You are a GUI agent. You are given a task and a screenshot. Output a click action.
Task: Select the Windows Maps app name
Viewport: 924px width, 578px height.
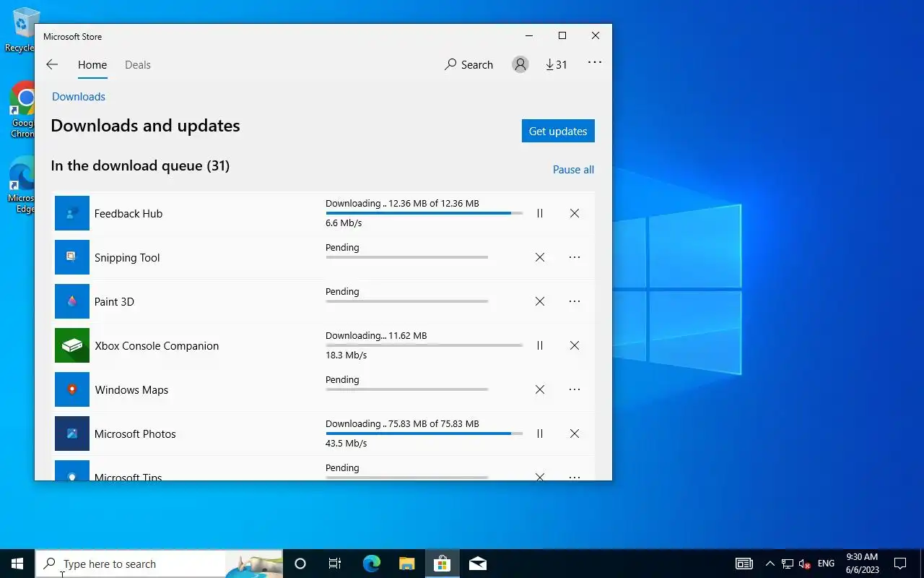(x=131, y=390)
